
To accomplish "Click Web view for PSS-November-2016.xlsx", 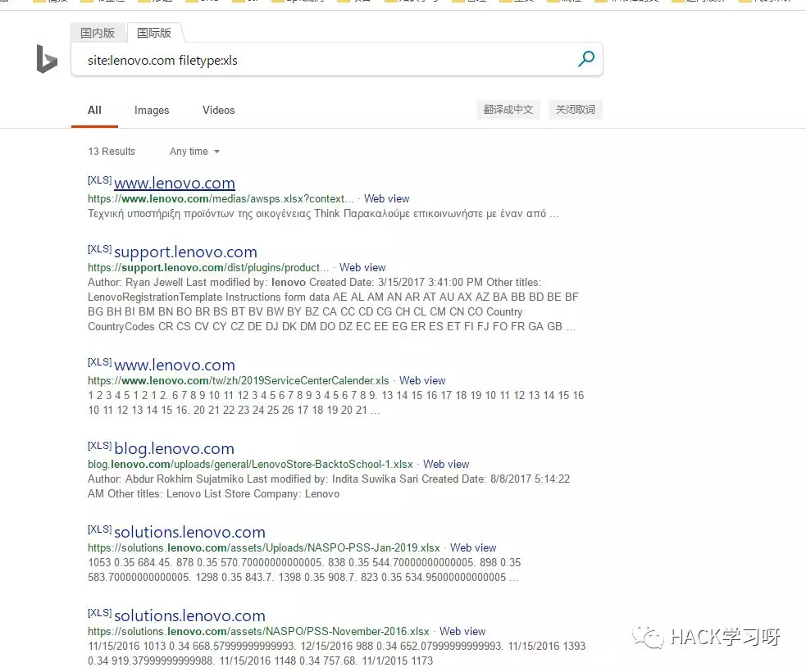I will (x=462, y=631).
